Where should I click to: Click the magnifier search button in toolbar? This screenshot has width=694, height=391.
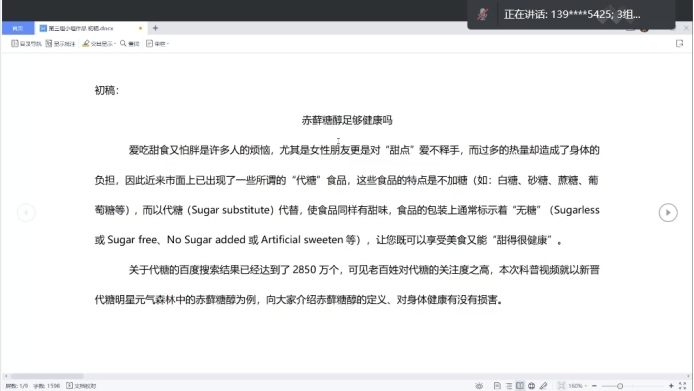point(130,43)
